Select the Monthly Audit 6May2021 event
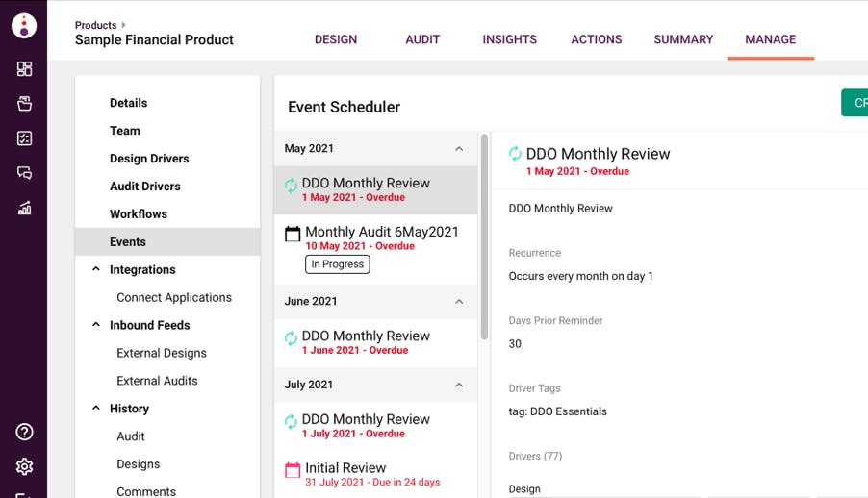Viewport: 868px width, 498px height. pos(381,233)
